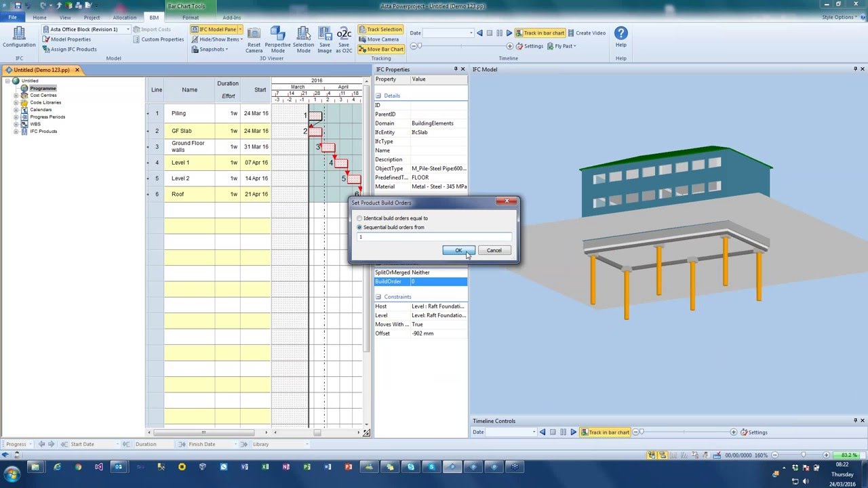Toggle the IFC Model Pane
The image size is (868, 488).
click(x=214, y=29)
